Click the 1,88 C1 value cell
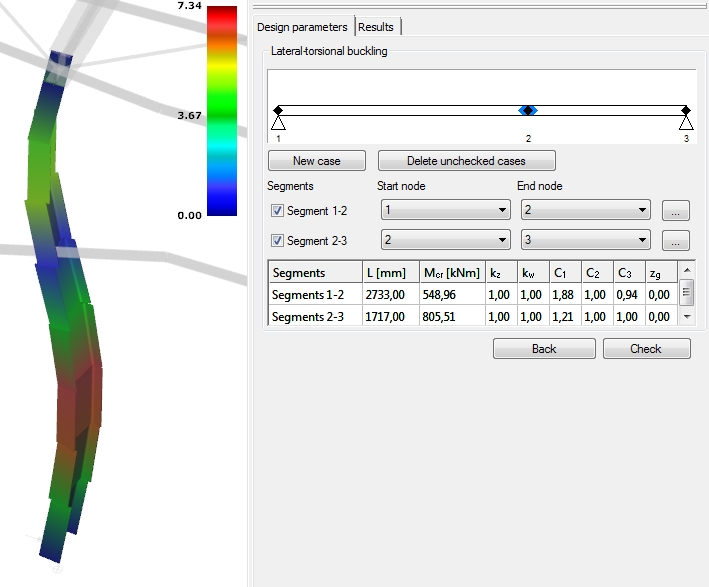The image size is (709, 587). [565, 295]
